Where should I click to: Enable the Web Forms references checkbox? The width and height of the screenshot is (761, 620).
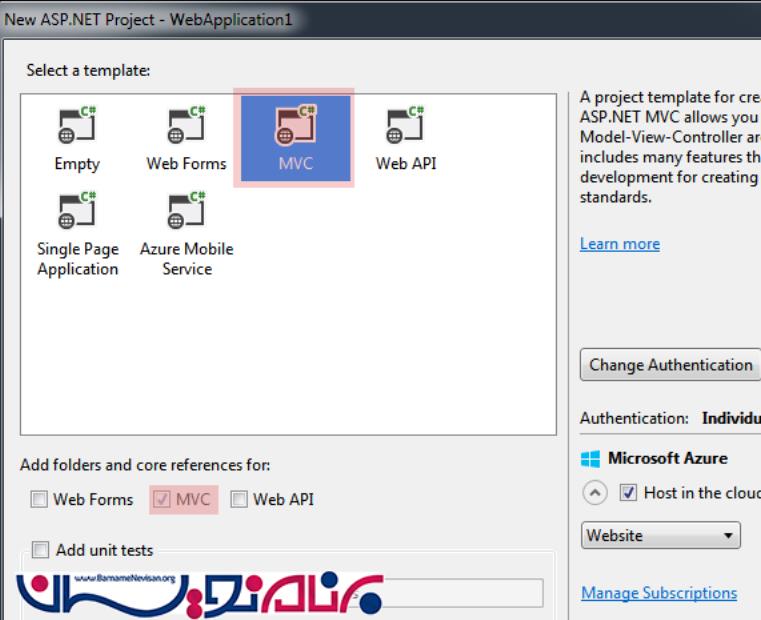click(x=39, y=500)
